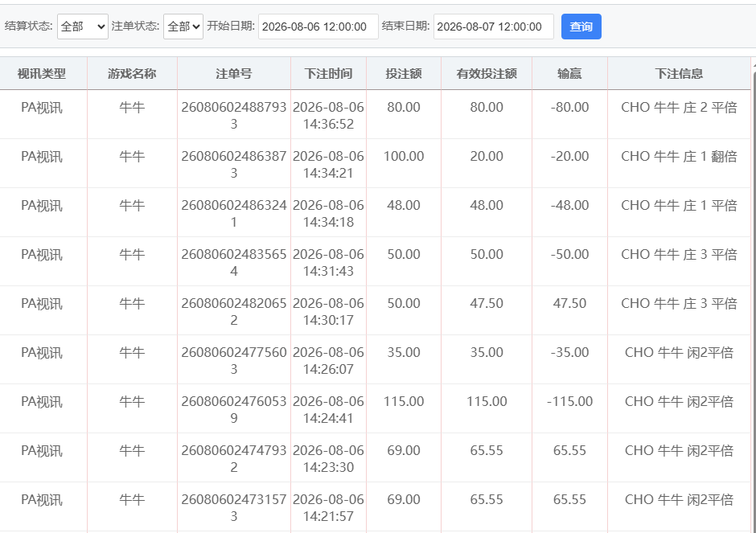
Task: Click the -48.00 win/loss value
Action: tap(569, 205)
